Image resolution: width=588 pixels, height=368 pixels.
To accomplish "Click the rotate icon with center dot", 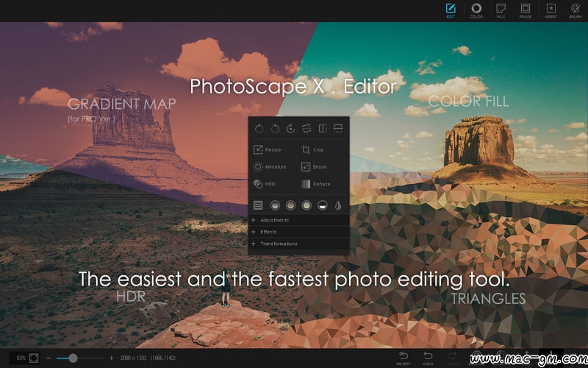I will (x=290, y=129).
